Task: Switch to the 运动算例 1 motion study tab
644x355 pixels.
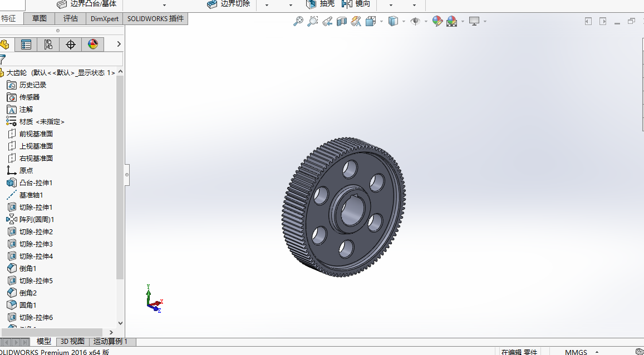Action: coord(111,342)
